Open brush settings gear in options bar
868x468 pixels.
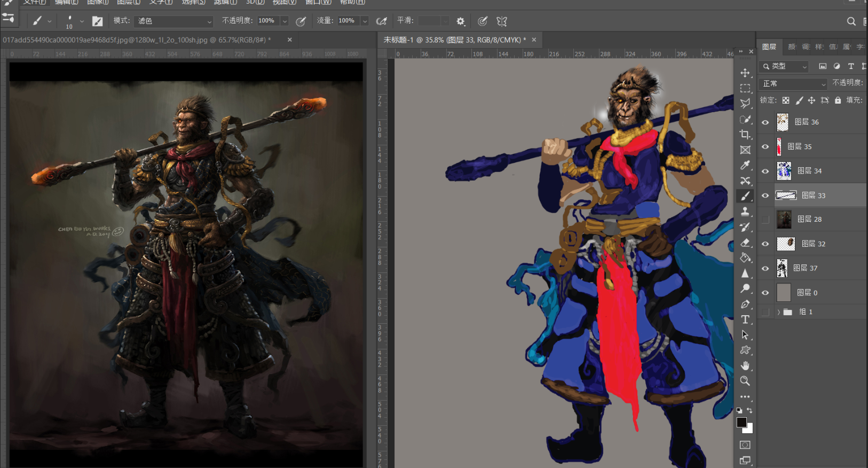460,21
